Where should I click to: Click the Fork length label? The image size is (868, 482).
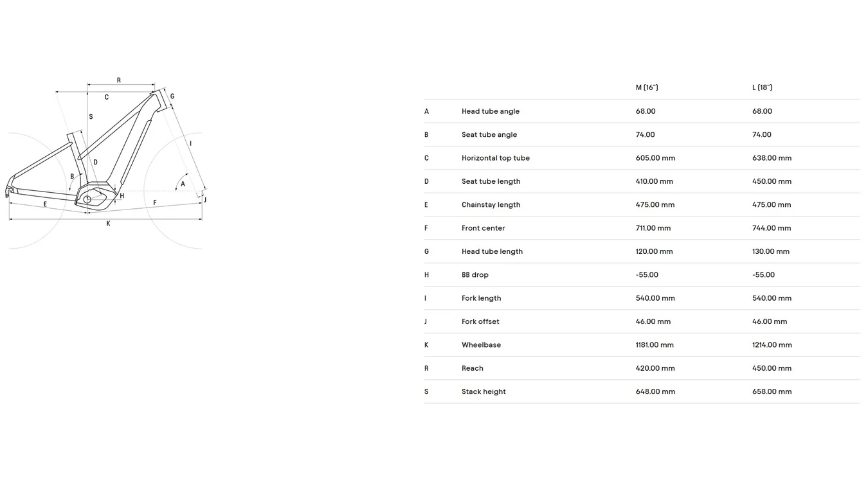(x=482, y=298)
